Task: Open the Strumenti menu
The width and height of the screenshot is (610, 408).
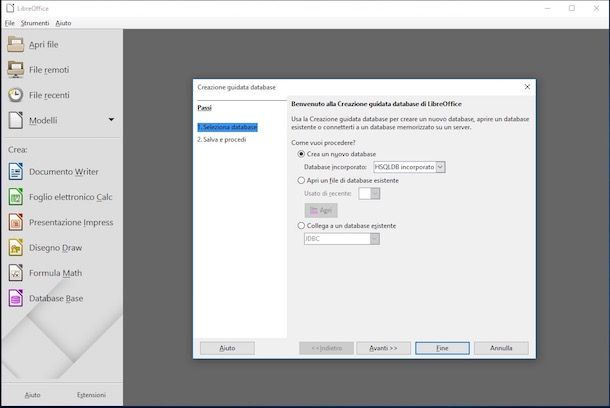Action: point(35,23)
